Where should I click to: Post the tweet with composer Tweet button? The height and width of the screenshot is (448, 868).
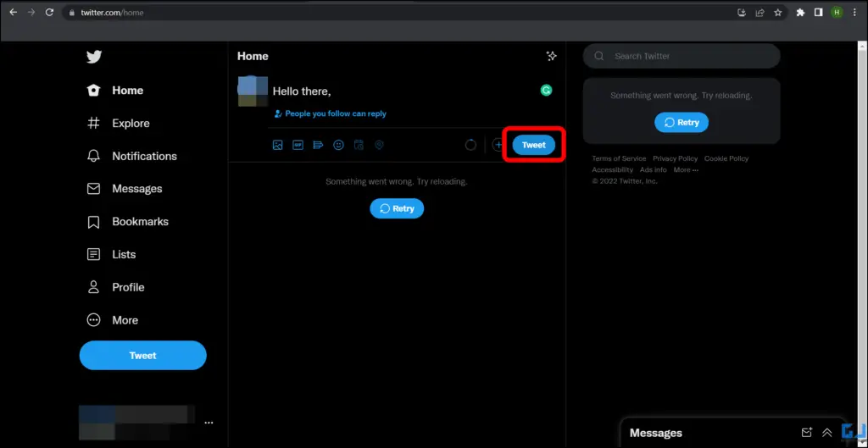click(x=534, y=145)
